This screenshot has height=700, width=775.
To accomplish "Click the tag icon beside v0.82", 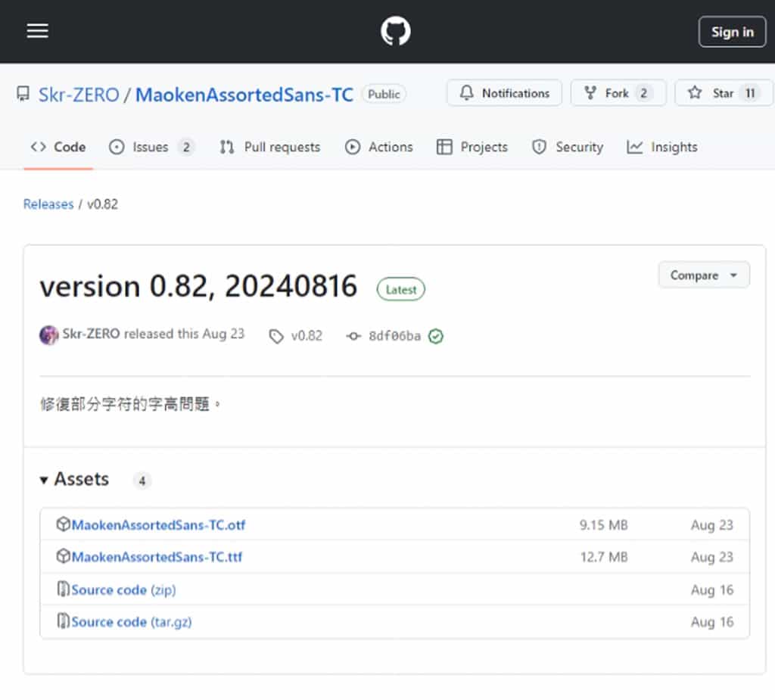I will click(x=276, y=336).
